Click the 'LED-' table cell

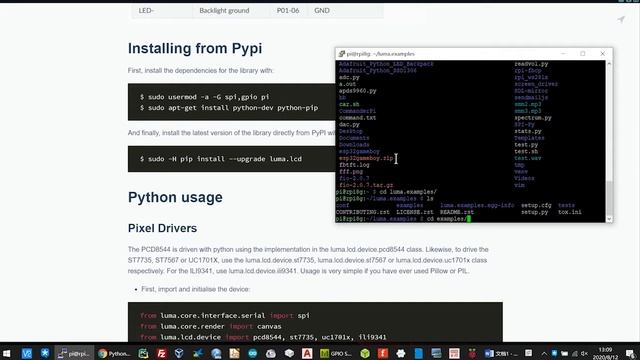click(x=146, y=11)
